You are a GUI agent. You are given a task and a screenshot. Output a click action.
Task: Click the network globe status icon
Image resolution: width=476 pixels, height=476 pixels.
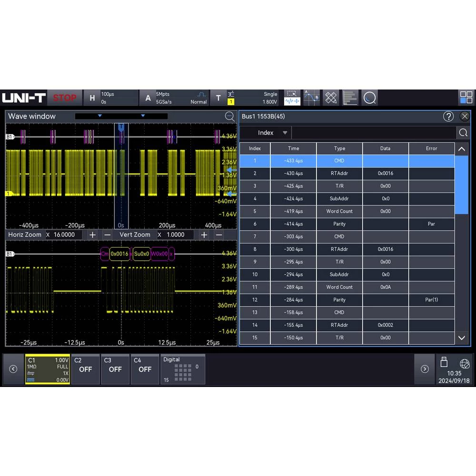[x=465, y=363]
